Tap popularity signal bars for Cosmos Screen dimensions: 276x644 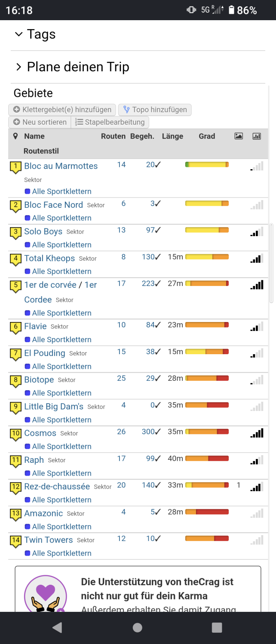(257, 433)
